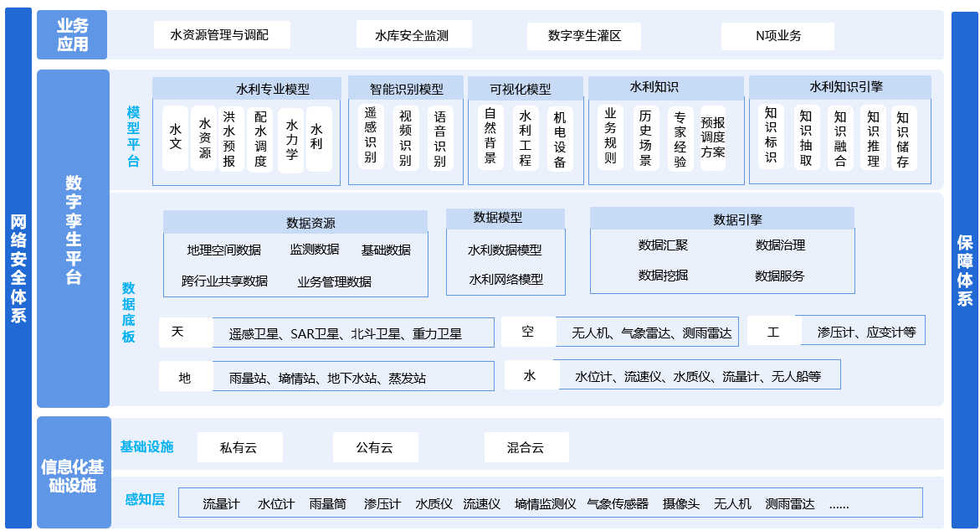This screenshot has width=980, height=531.
Task: Click the 水库安全监测 application button
Action: pyautogui.click(x=413, y=34)
